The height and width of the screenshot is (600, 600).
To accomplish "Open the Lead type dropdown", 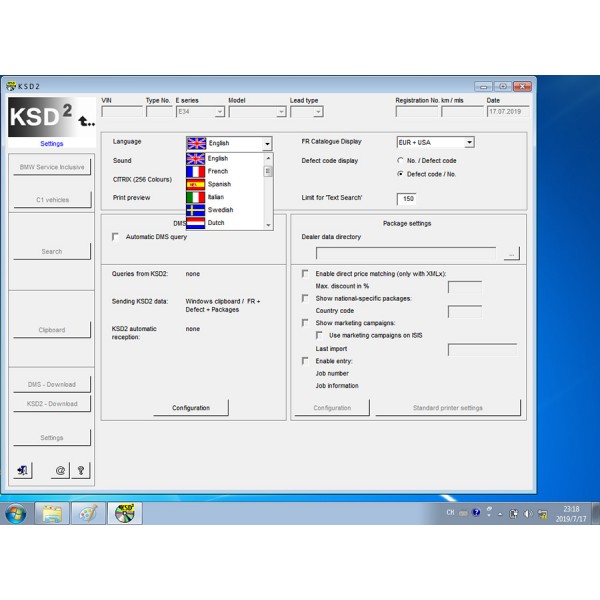I will pyautogui.click(x=318, y=112).
